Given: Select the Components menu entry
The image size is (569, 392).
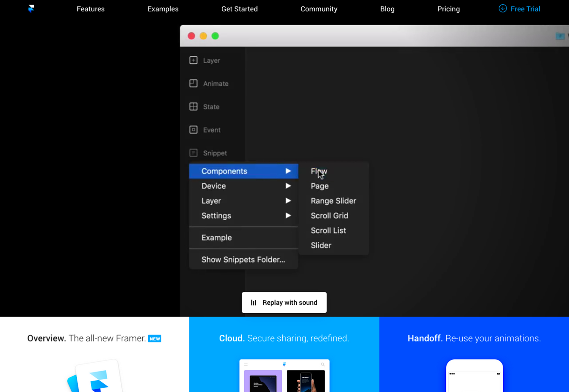Looking at the screenshot, I should tap(243, 171).
